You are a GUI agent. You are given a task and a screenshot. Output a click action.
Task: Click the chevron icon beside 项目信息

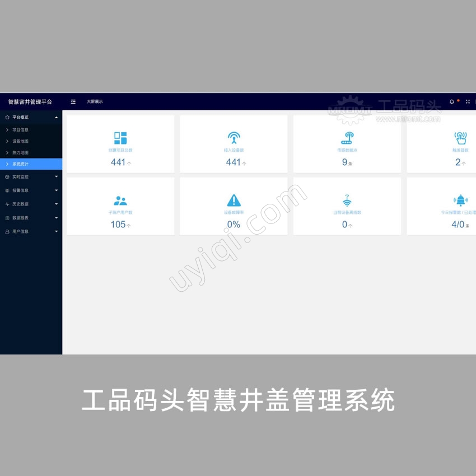point(7,129)
